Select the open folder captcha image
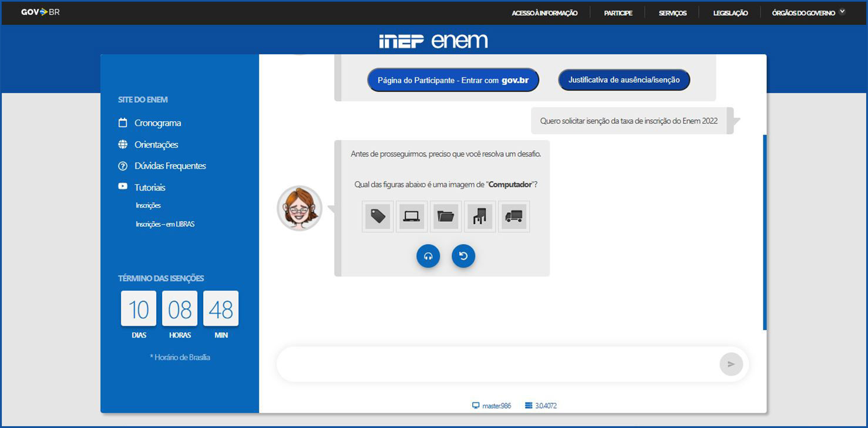Viewport: 868px width, 428px height. (446, 216)
